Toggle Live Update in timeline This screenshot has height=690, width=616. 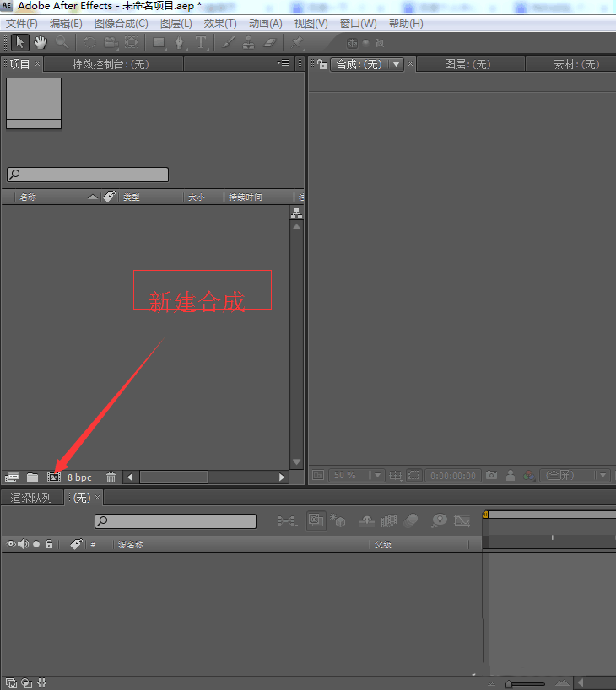click(316, 520)
